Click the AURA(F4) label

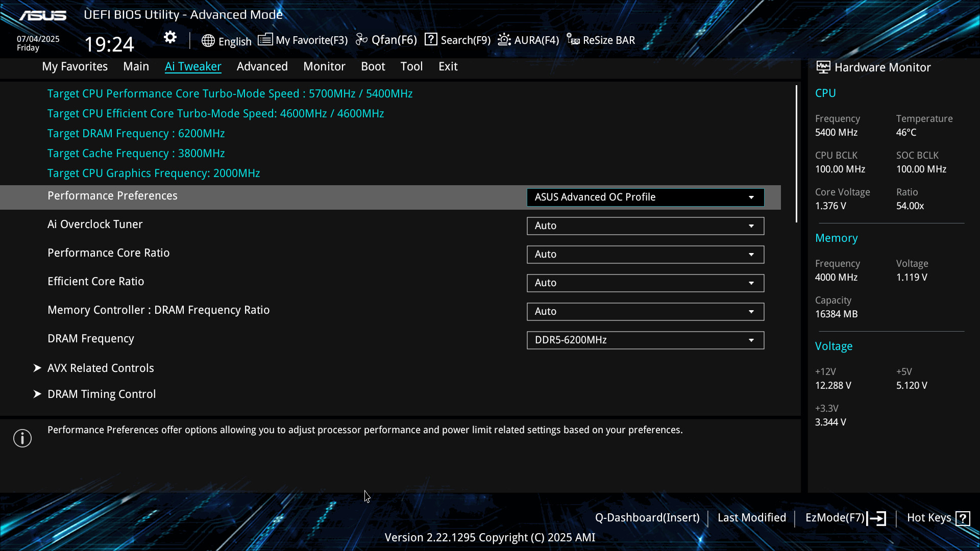pos(536,40)
